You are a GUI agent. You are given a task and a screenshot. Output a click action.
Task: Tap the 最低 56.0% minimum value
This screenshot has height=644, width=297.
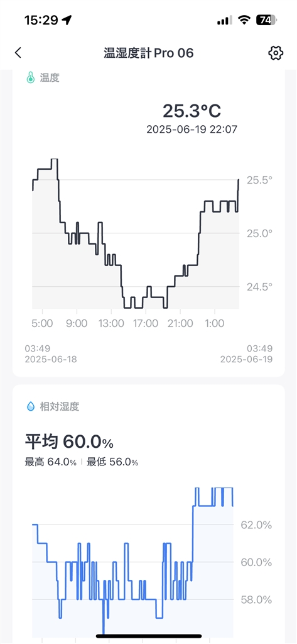112,462
